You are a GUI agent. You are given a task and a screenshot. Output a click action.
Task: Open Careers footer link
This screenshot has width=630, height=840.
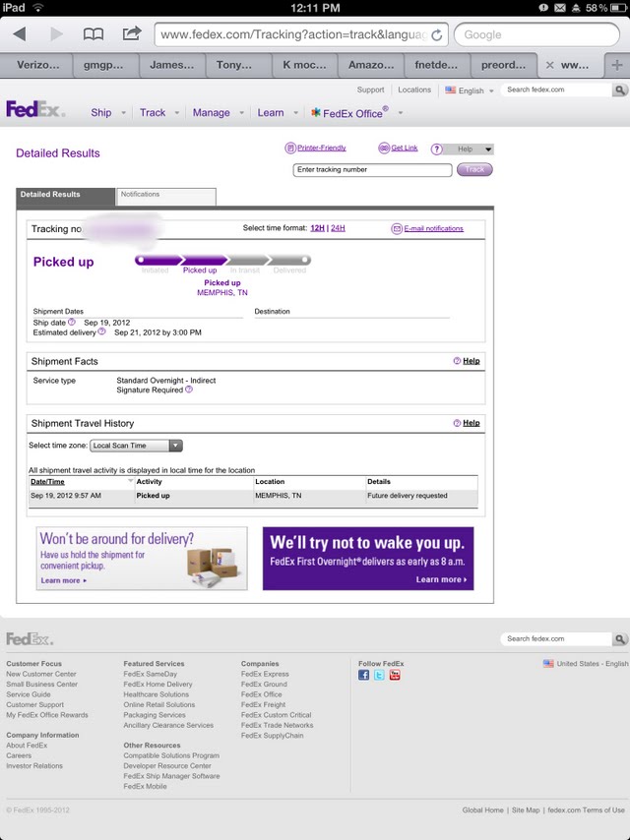[x=19, y=755]
